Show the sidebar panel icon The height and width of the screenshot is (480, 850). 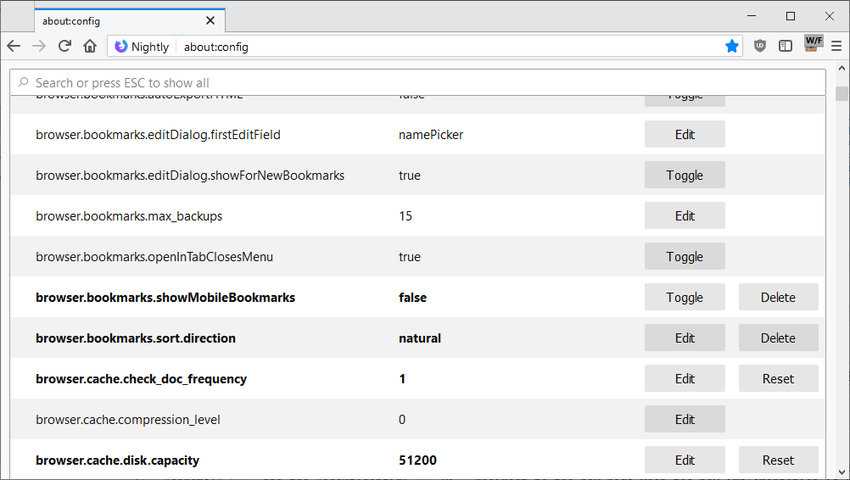786,46
